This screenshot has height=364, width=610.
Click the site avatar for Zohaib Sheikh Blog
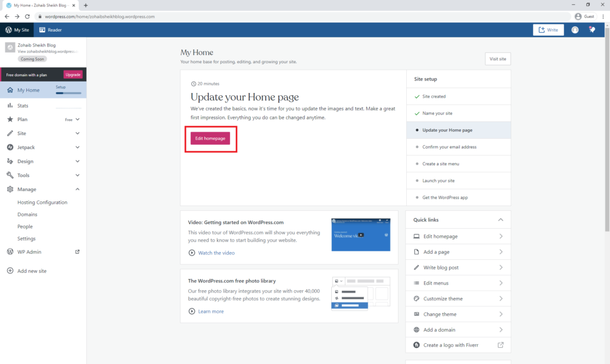10,48
